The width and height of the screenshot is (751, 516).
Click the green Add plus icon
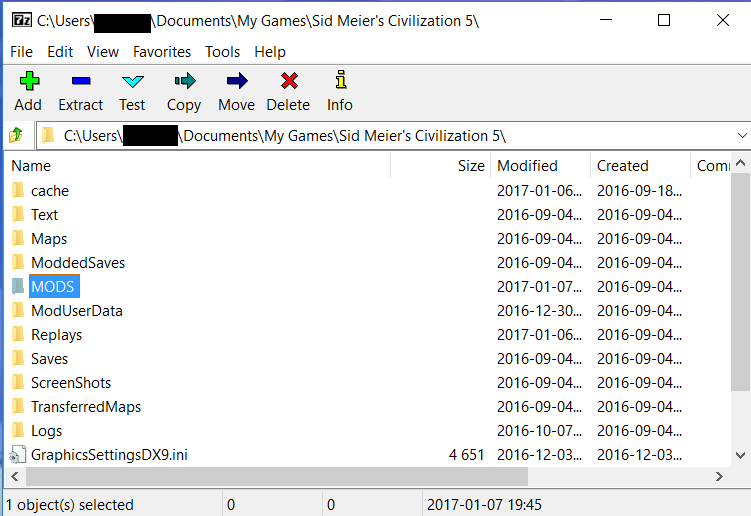pyautogui.click(x=29, y=81)
